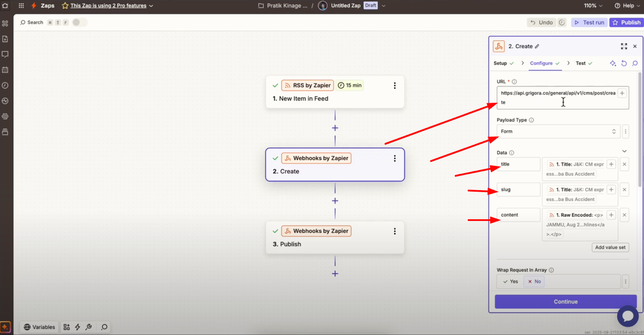This screenshot has height=335, width=644.
Task: Click the lightning bolt icon in bottom toolbar
Action: pos(78,327)
